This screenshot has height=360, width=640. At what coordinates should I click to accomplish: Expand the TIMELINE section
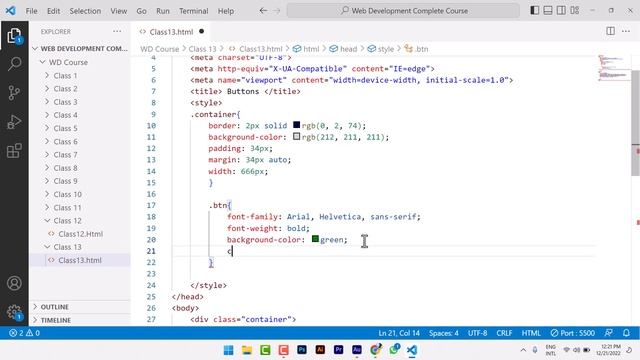[80, 320]
